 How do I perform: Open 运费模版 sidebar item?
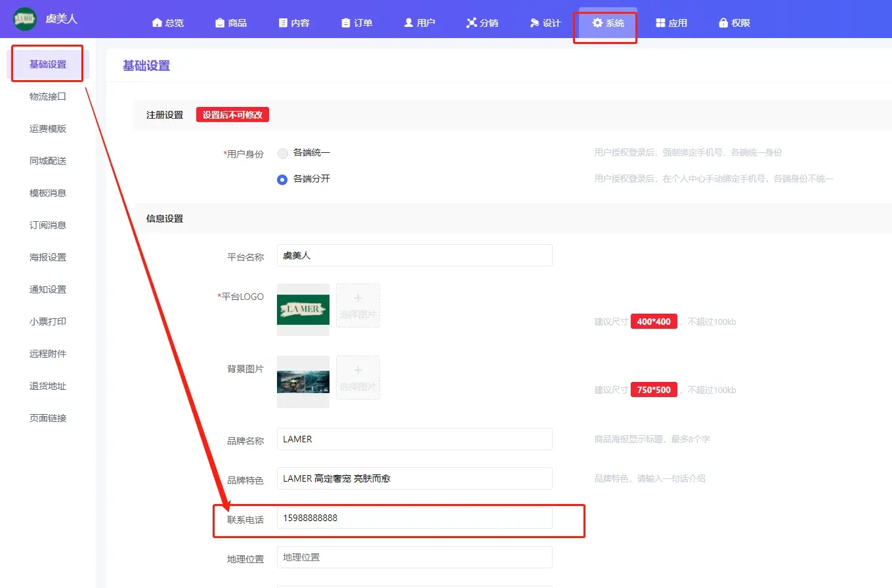[x=48, y=129]
